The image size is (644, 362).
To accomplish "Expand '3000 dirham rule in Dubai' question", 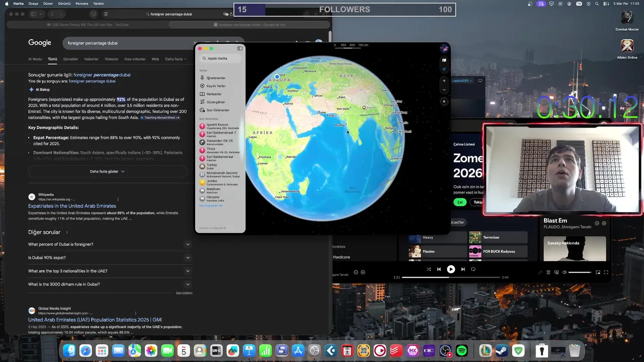I will pos(109,284).
